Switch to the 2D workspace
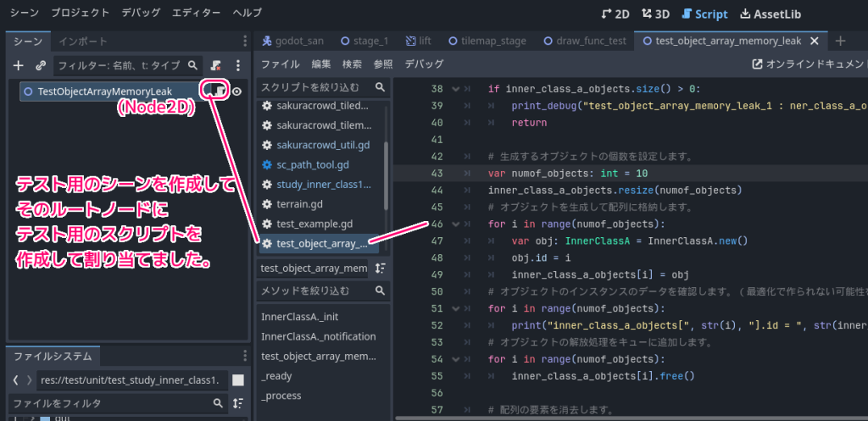 pyautogui.click(x=615, y=14)
